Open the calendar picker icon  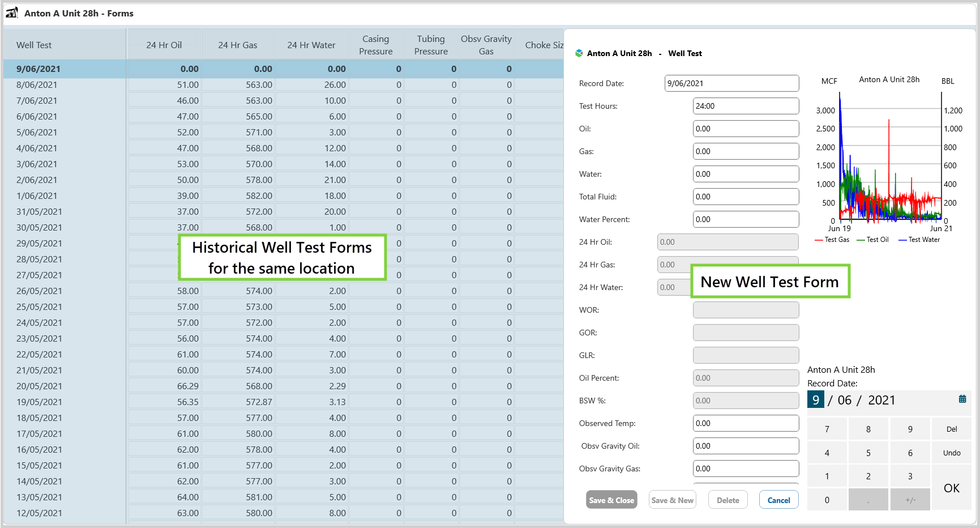pos(962,399)
